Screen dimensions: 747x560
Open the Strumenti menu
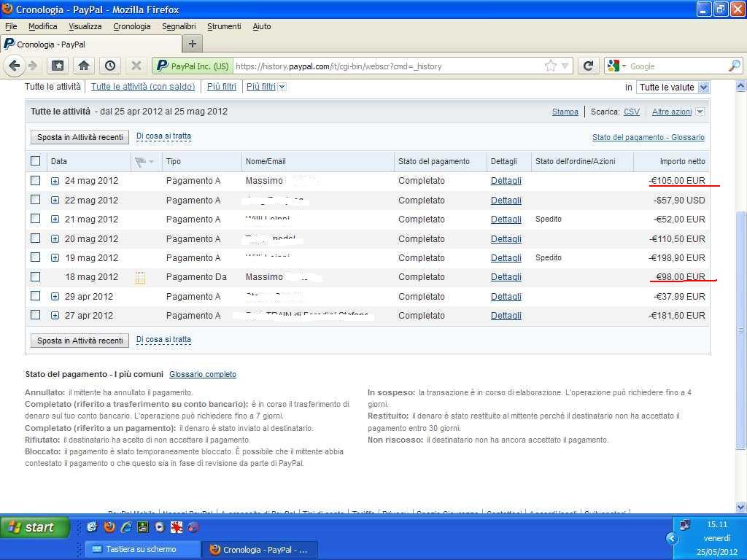(x=224, y=26)
